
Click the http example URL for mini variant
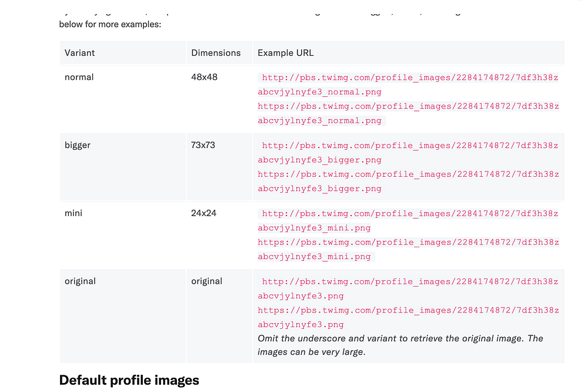[x=408, y=214]
